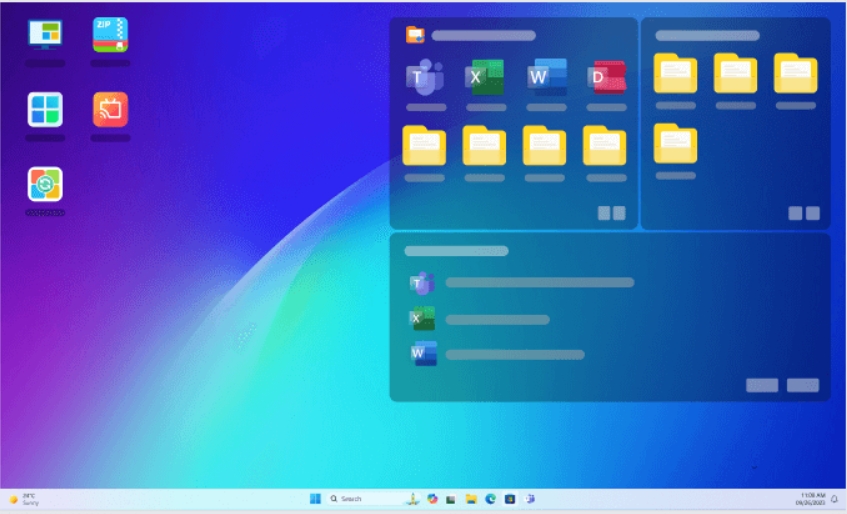Click the orange folder icon in panel header
Screen dimensions: 847x514
(415, 35)
